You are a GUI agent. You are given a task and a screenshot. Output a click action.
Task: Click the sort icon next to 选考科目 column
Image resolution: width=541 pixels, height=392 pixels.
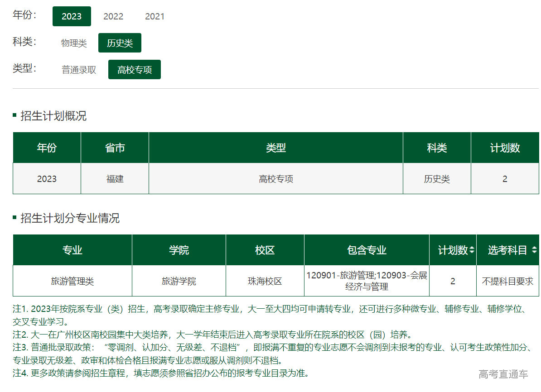tap(534, 250)
